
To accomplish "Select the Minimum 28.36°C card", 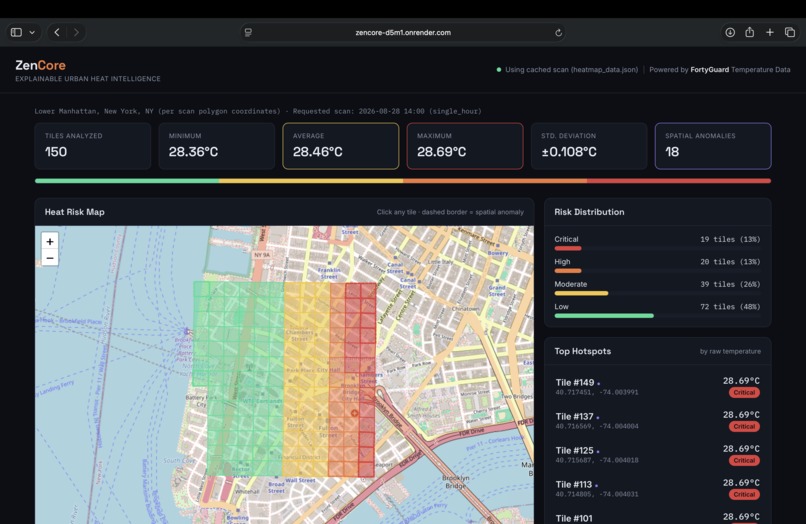I will pyautogui.click(x=217, y=146).
